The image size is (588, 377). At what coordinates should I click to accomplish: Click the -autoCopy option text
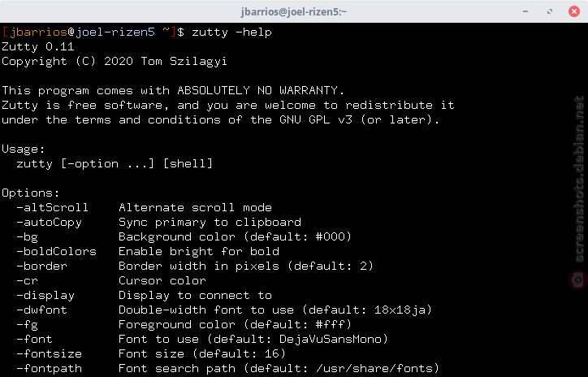[49, 223]
